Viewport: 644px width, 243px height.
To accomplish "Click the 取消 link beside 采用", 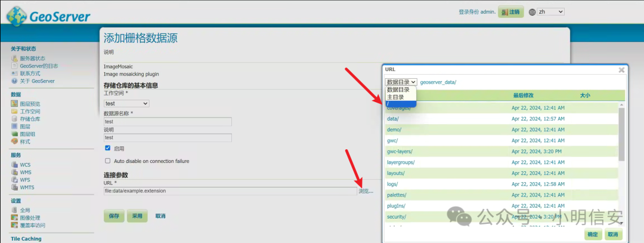I will pyautogui.click(x=160, y=216).
